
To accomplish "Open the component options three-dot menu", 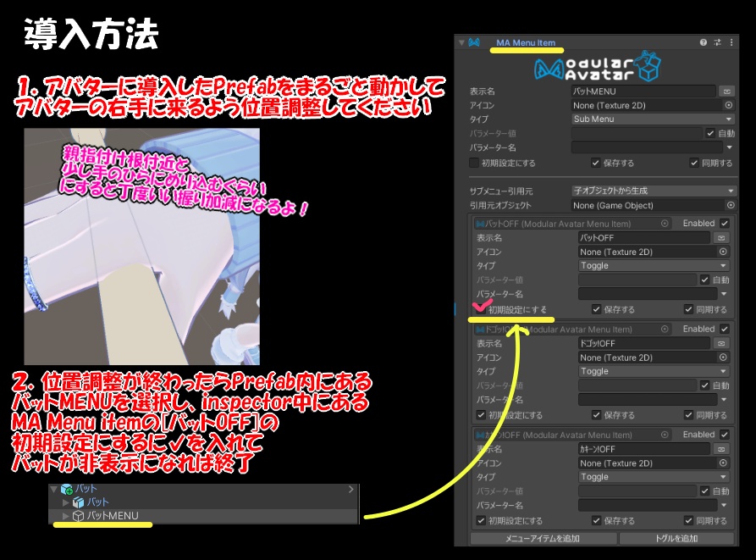I will coord(732,42).
